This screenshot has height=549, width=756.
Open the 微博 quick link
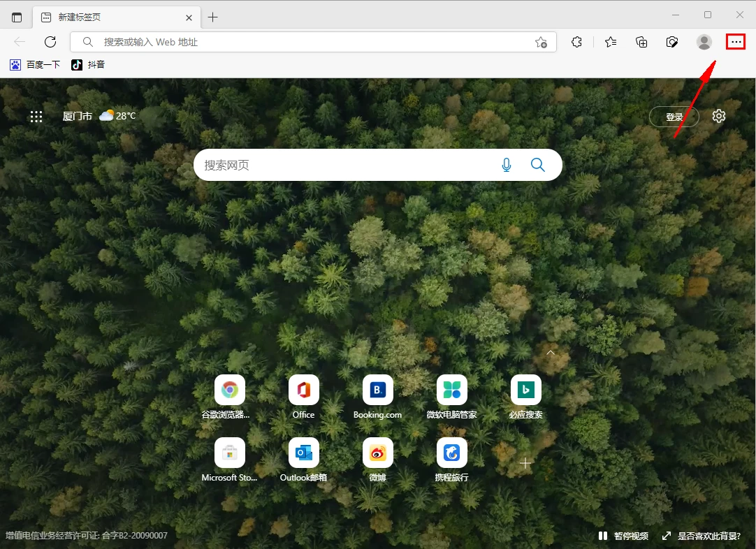point(377,460)
